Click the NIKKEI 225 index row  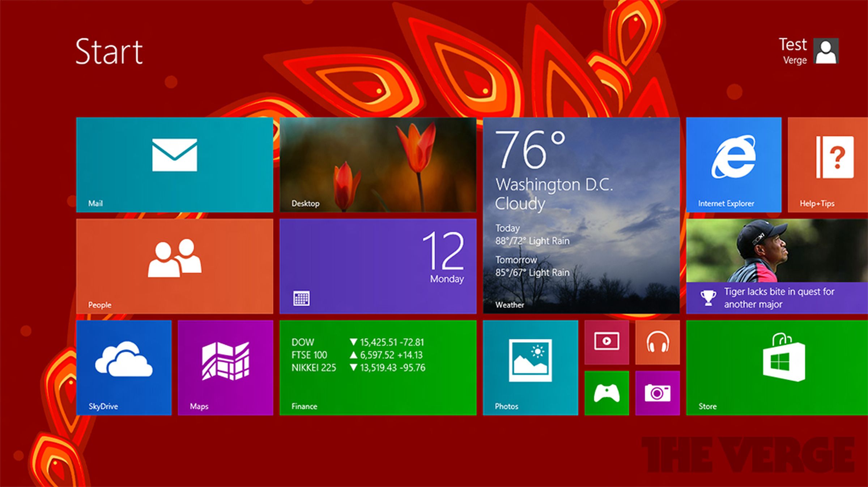(358, 368)
